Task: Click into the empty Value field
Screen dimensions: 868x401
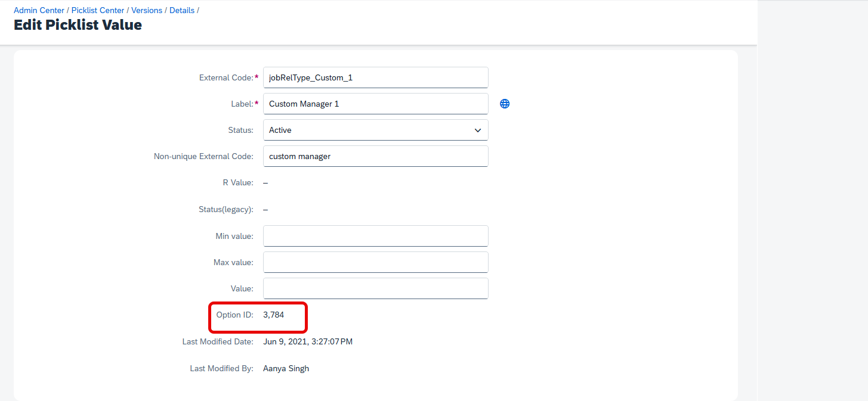Action: tap(376, 288)
